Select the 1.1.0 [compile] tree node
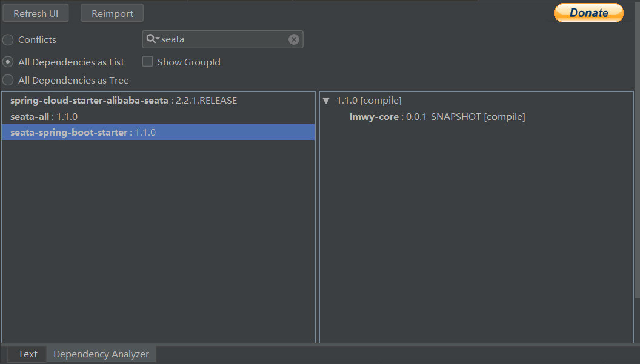This screenshot has width=640, height=364. point(369,101)
